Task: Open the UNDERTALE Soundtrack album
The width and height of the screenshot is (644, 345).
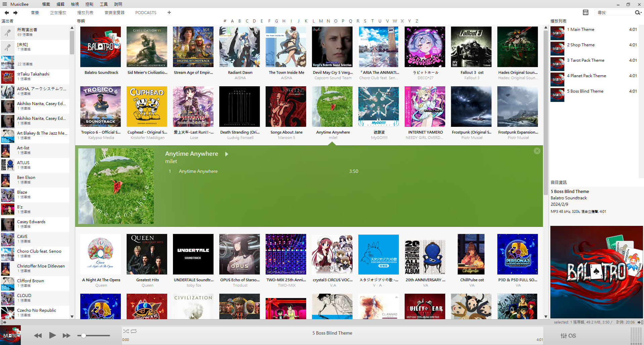Action: click(x=193, y=254)
